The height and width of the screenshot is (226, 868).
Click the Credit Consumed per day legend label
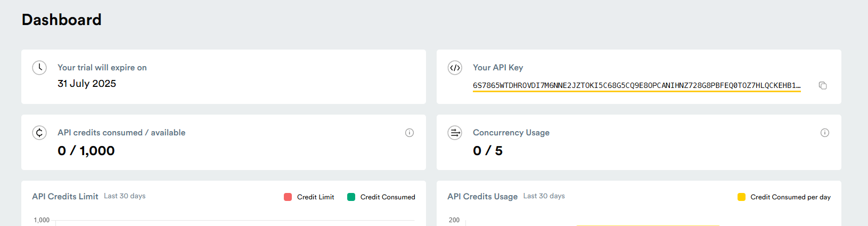pos(790,197)
